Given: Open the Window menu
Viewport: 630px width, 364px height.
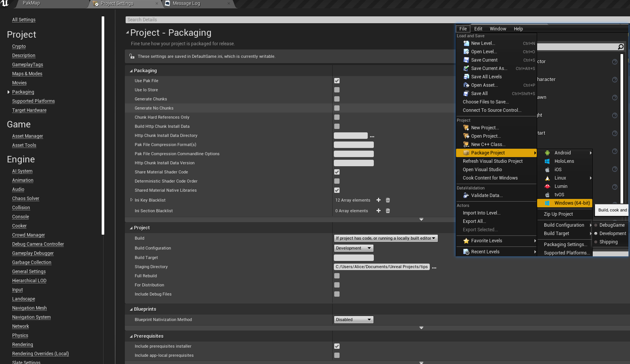Looking at the screenshot, I should tap(498, 29).
